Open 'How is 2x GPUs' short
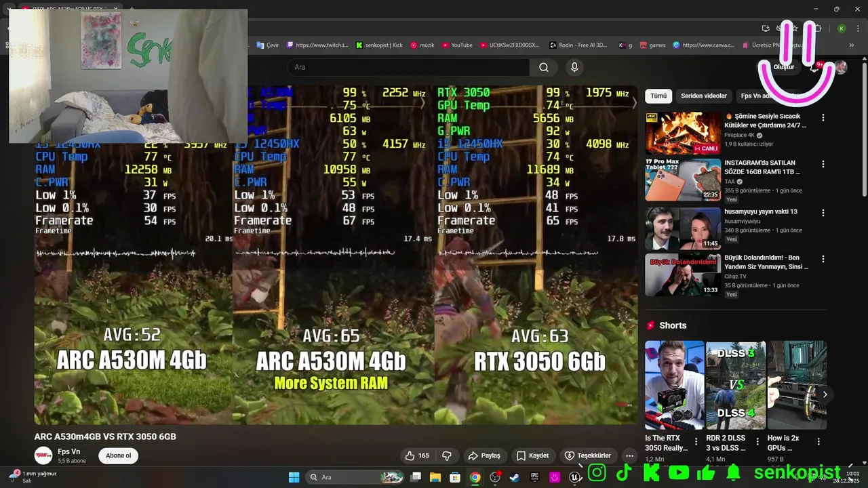 [797, 385]
